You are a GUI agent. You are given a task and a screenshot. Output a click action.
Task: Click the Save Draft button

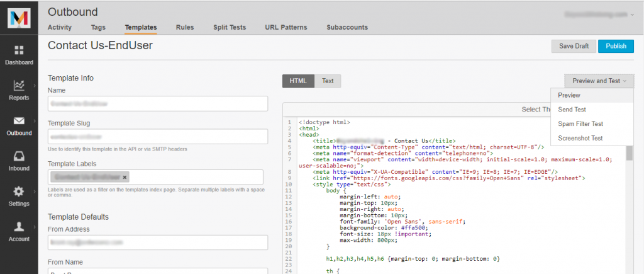(573, 46)
